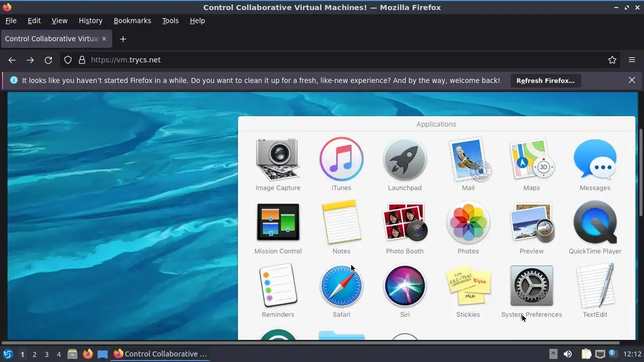
Task: Switch to workspace 2
Action: [x=34, y=354]
